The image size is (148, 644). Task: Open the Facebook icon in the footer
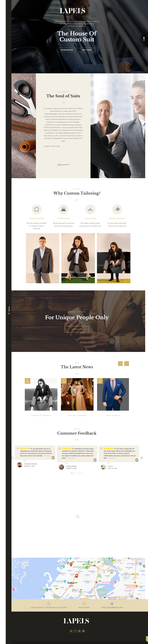[75, 631]
